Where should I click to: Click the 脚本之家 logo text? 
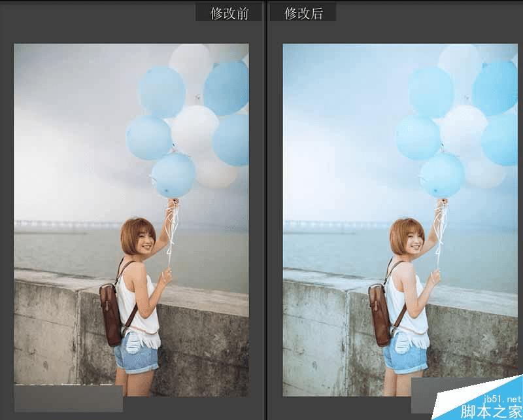[491, 411]
